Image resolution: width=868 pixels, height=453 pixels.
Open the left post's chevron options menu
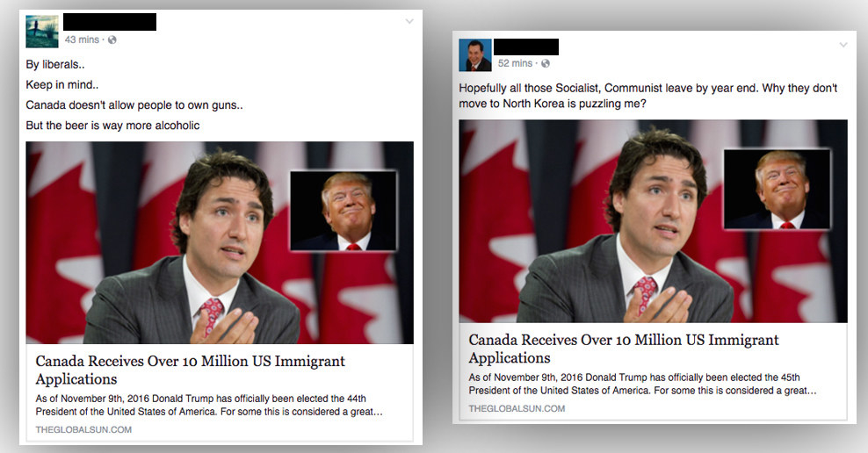tap(409, 22)
